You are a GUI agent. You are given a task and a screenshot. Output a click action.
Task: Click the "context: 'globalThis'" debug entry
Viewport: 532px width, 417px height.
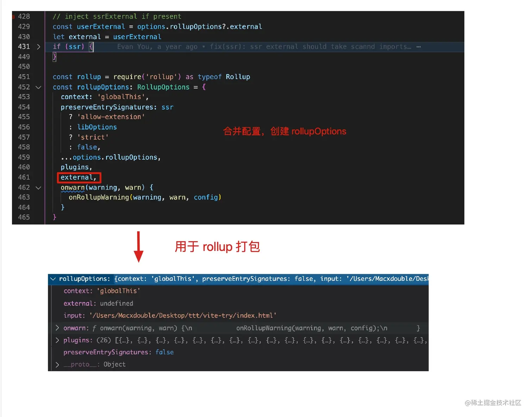pyautogui.click(x=102, y=291)
